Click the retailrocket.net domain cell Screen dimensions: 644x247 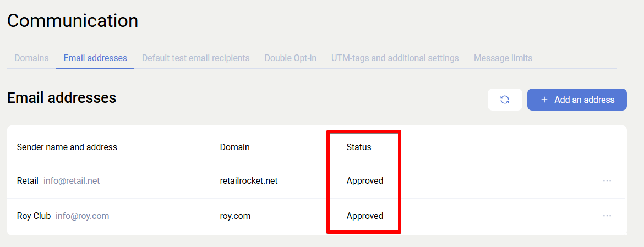click(x=249, y=180)
